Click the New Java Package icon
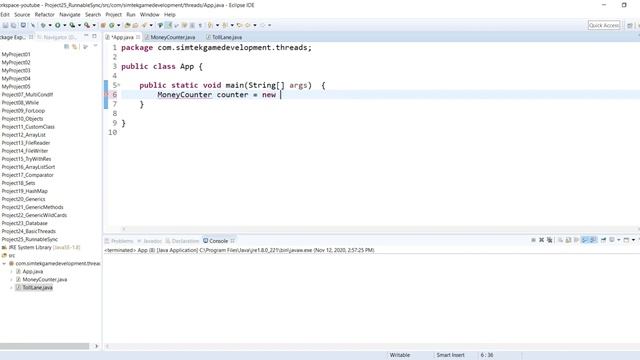Screen dimensions: 640x360 [x=103, y=25]
